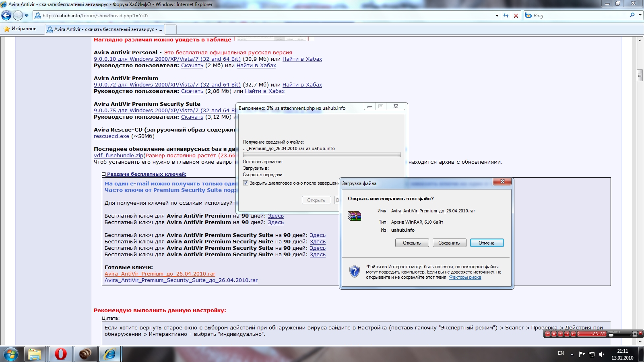Click the browser Back arrow button
Viewport: 644px width, 362px height.
pos(6,16)
